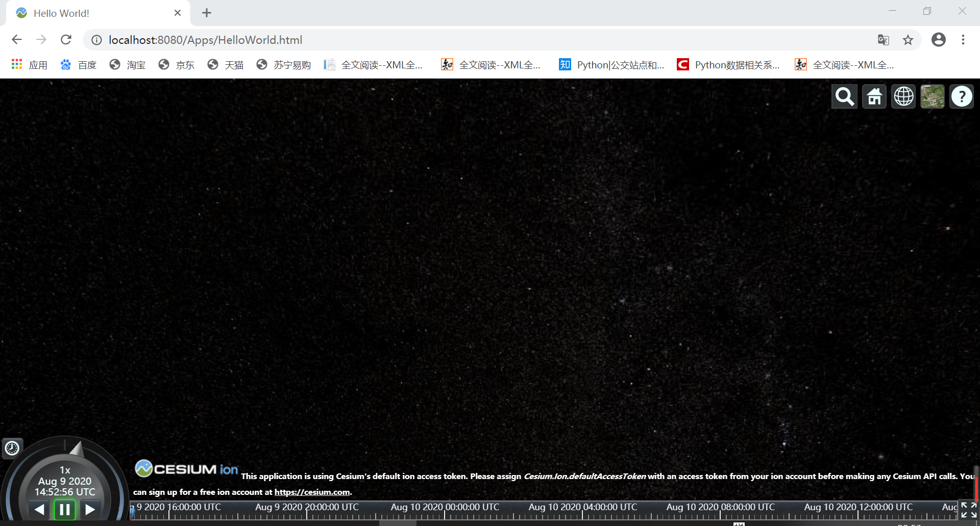
Task: Open the 应用 apps bookmark
Action: pyautogui.click(x=30, y=65)
